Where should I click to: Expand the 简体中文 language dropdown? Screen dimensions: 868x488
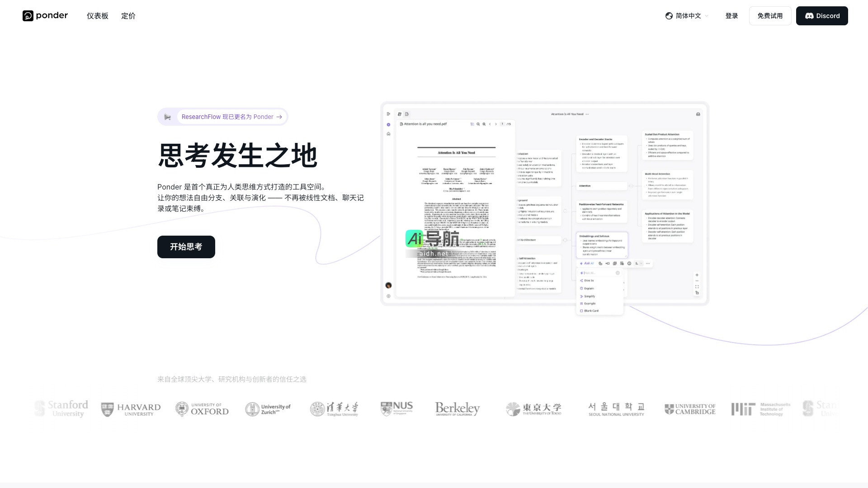[687, 16]
